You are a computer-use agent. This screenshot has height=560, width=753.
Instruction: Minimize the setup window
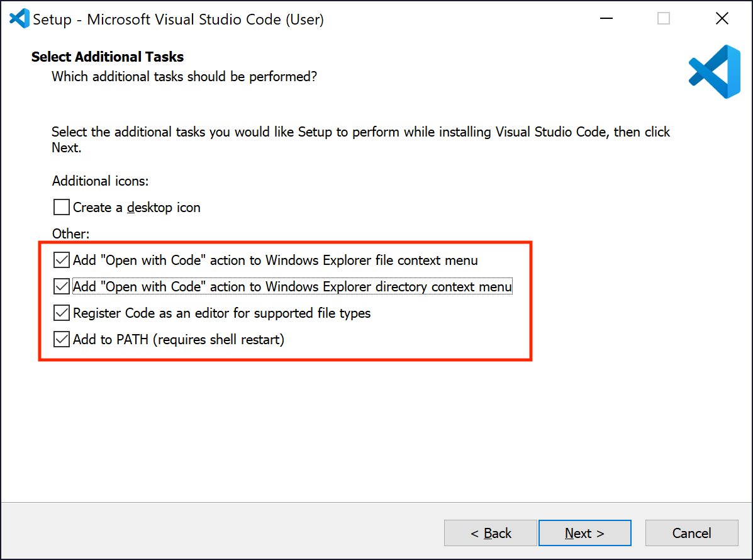pos(606,19)
